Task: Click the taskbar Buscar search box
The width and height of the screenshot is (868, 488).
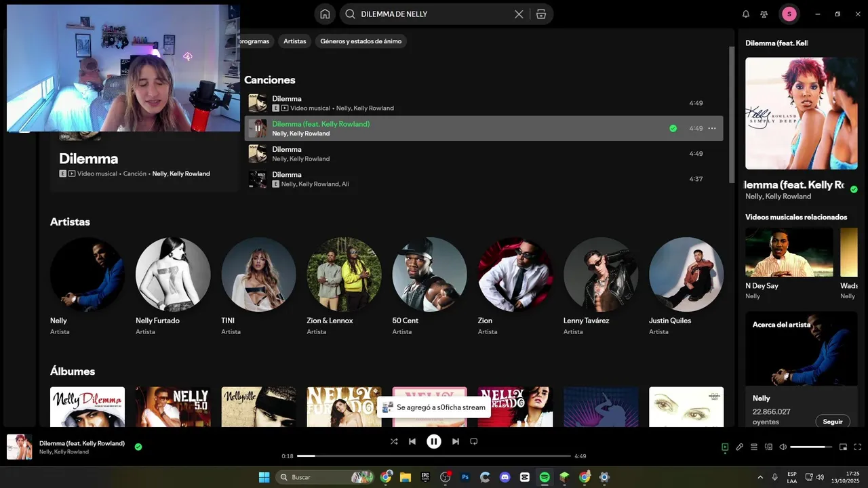Action: pyautogui.click(x=325, y=477)
